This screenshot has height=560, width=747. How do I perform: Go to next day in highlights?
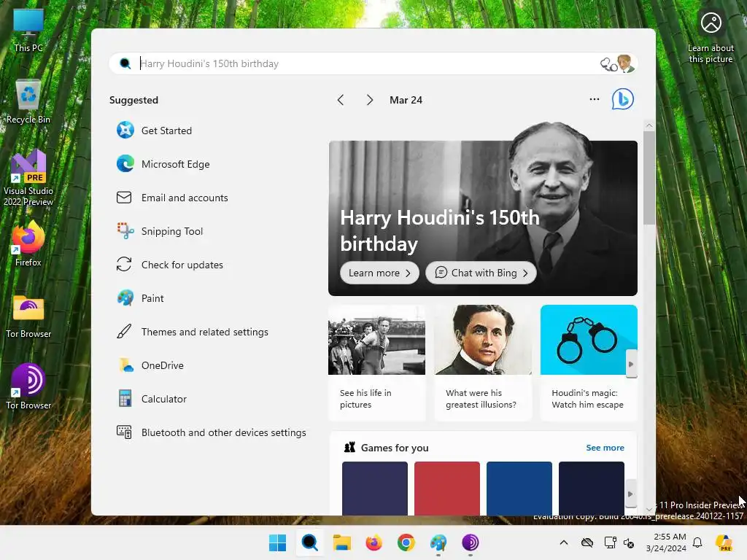coord(370,100)
